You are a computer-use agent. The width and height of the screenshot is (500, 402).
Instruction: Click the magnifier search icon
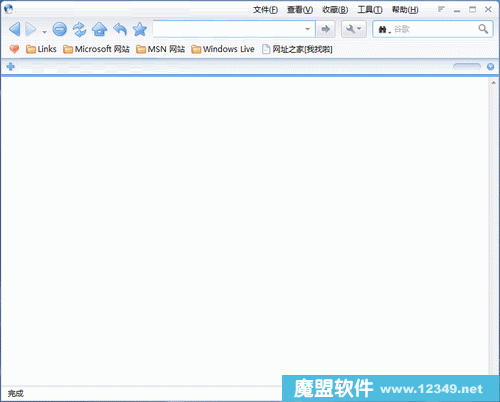pyautogui.click(x=483, y=29)
